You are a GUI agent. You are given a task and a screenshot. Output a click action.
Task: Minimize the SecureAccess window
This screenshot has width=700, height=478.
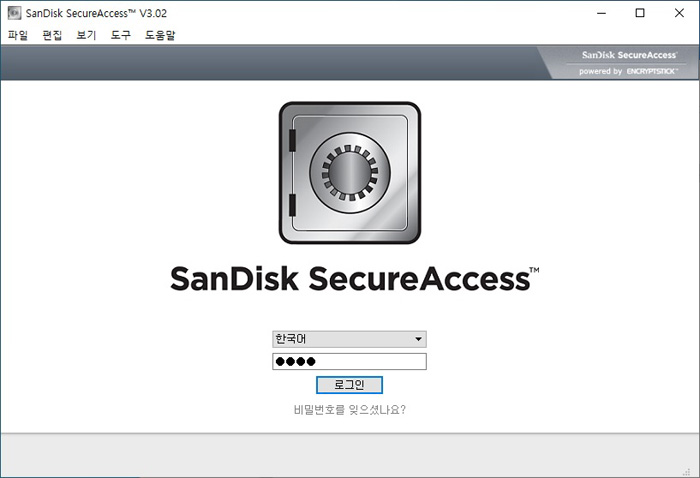(x=601, y=13)
